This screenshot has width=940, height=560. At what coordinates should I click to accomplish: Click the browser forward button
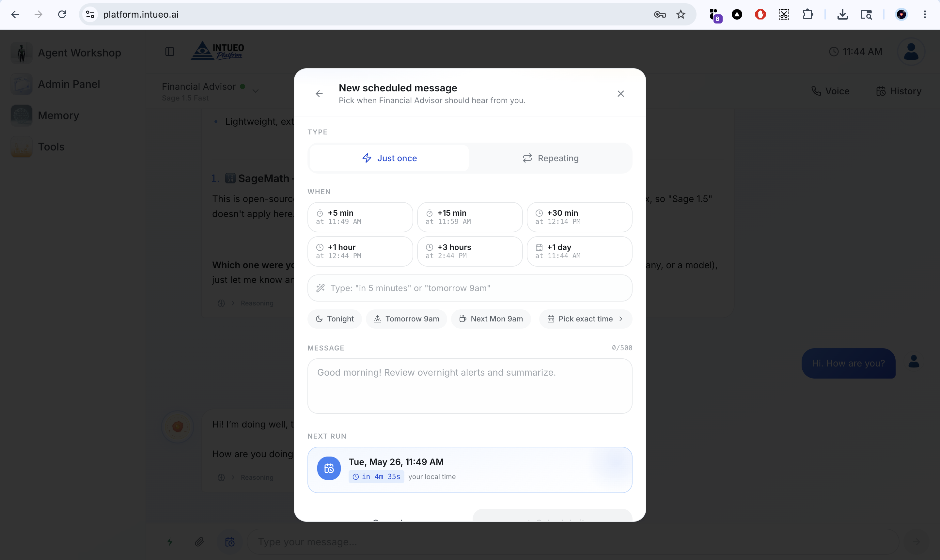(39, 14)
